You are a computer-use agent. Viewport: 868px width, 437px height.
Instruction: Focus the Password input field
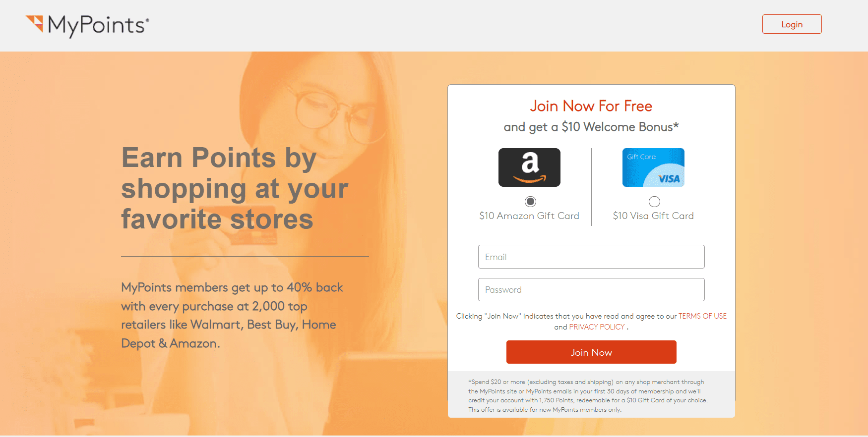click(591, 290)
